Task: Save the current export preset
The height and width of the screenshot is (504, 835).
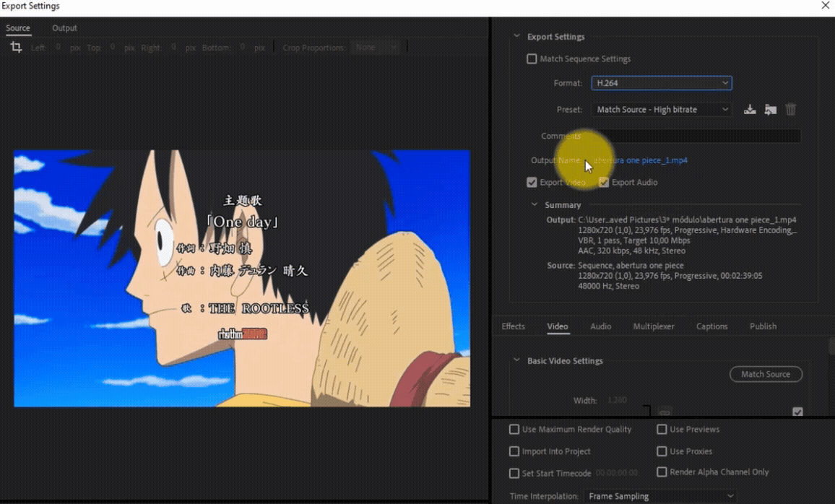Action: pyautogui.click(x=750, y=109)
